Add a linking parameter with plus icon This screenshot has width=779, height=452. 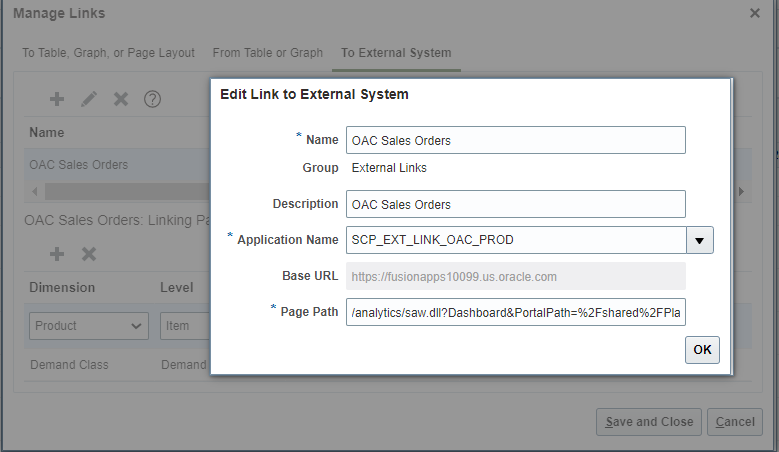point(57,254)
